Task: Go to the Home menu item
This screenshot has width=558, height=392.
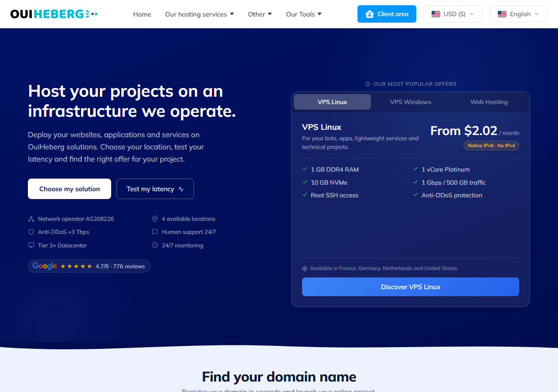Action: click(x=142, y=14)
